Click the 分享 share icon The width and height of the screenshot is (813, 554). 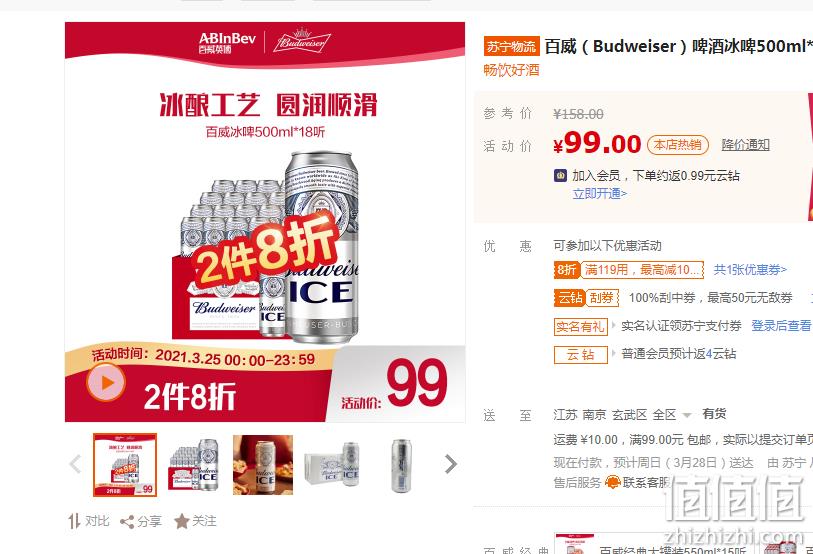pos(127,522)
